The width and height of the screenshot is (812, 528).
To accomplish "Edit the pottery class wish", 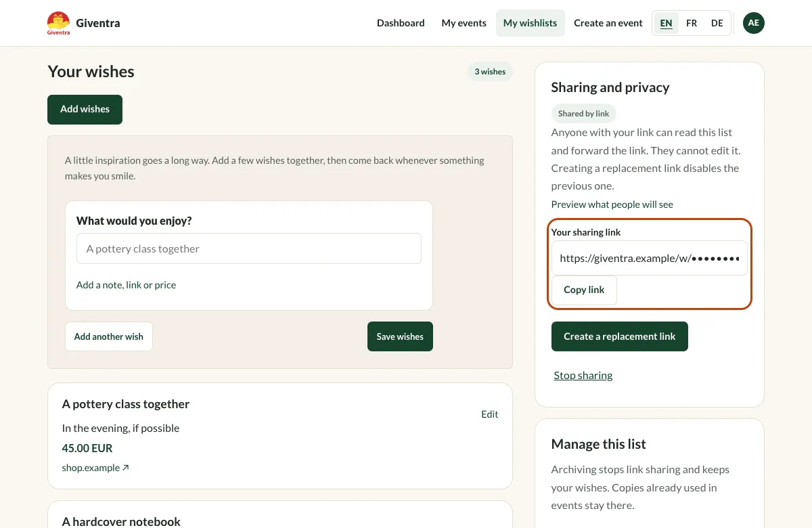I will 490,414.
